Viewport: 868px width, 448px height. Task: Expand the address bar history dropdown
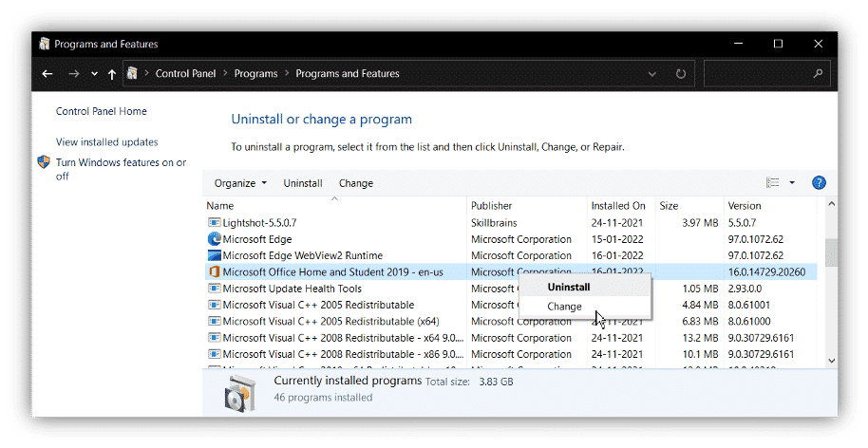652,74
